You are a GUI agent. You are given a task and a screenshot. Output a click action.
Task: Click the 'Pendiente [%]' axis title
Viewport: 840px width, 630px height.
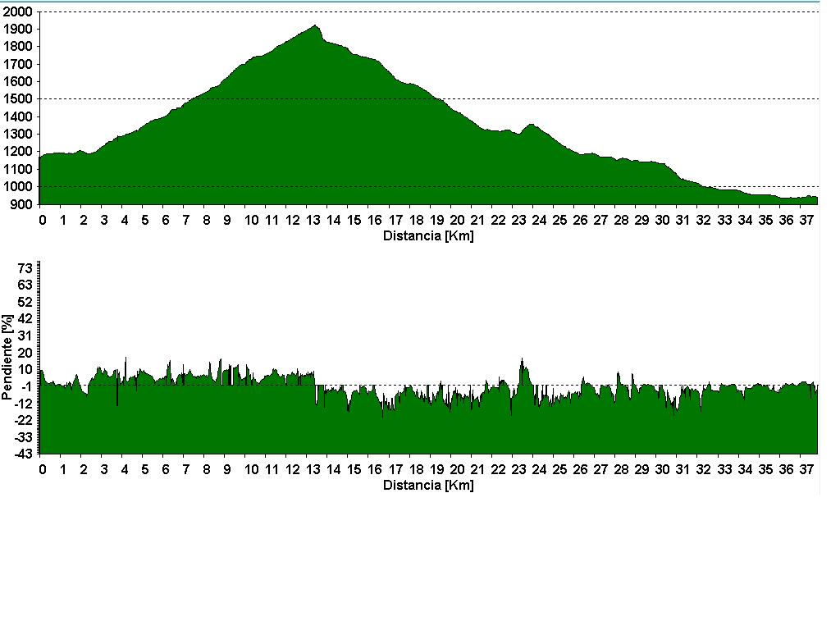(x=7, y=356)
